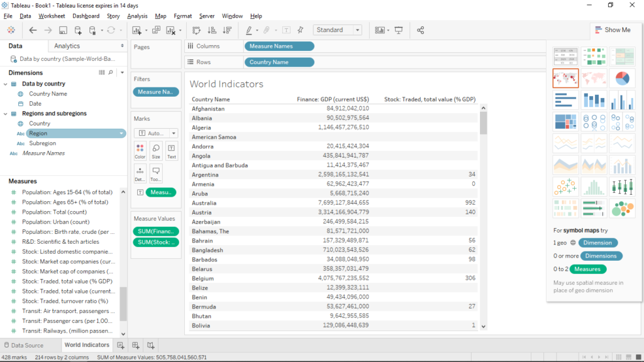644x362 pixels.
Task: Sort ascending using the toolbar icon
Action: (x=213, y=30)
